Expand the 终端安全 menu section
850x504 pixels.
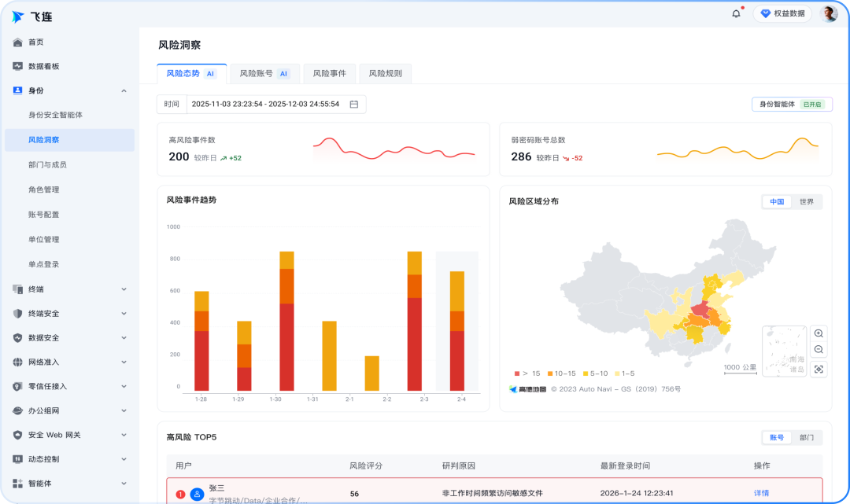[124, 314]
